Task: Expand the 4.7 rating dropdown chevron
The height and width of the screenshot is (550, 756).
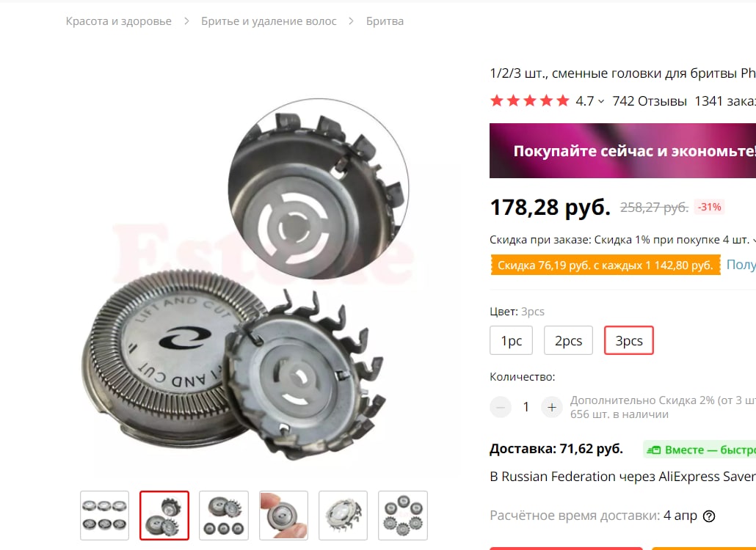Action: [x=600, y=101]
